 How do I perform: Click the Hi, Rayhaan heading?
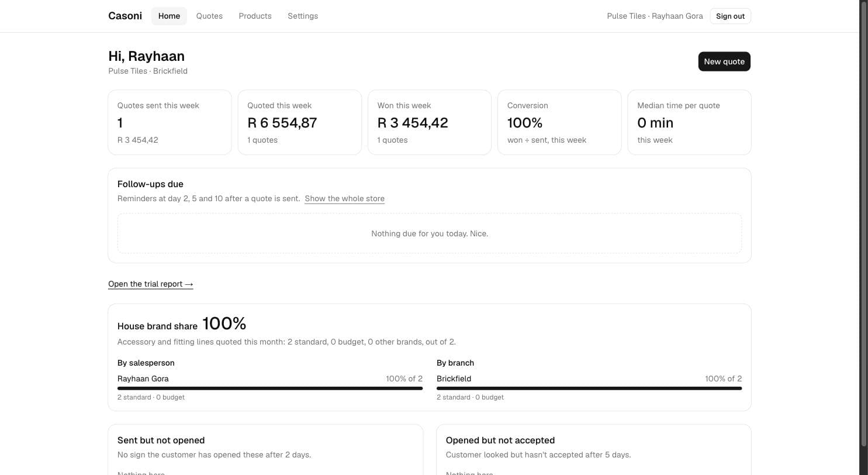[146, 56]
